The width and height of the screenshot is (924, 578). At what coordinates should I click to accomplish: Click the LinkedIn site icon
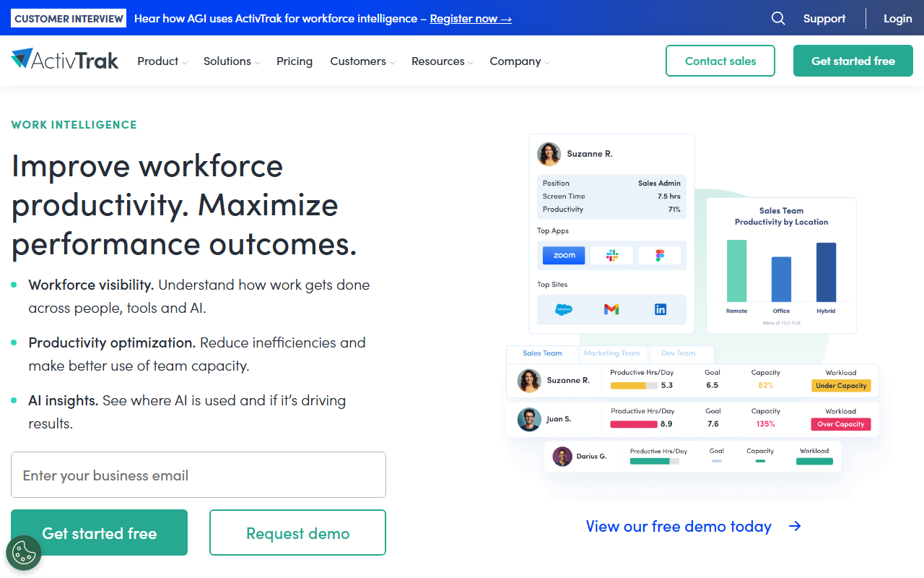[x=661, y=309]
